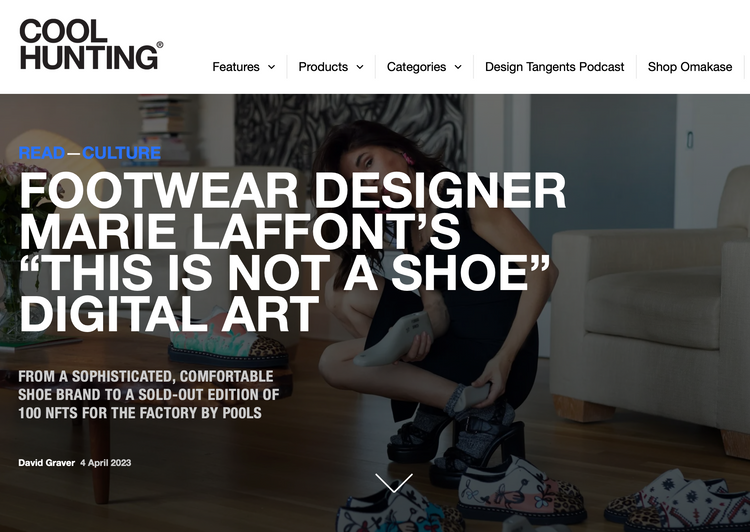This screenshot has width=750, height=532.
Task: Expand the Categories chevron arrow
Action: click(x=458, y=67)
